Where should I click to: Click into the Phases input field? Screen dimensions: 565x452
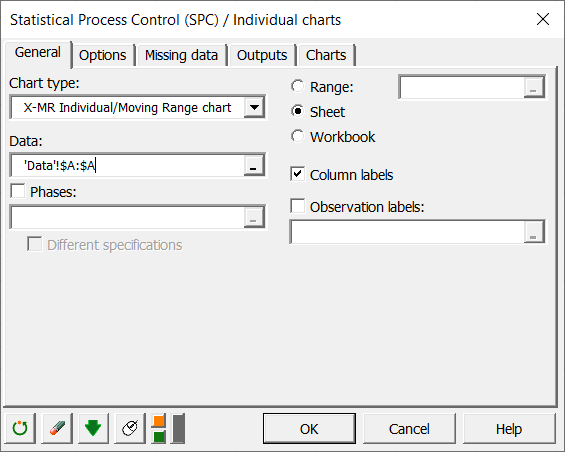coord(128,218)
